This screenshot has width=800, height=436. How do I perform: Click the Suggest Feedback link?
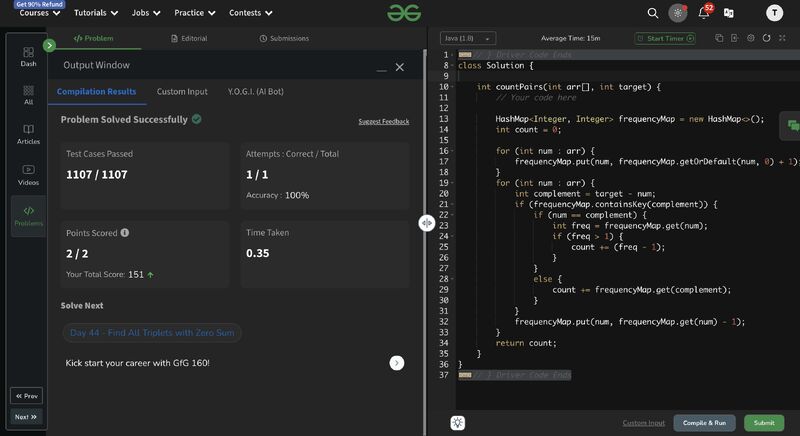[384, 121]
